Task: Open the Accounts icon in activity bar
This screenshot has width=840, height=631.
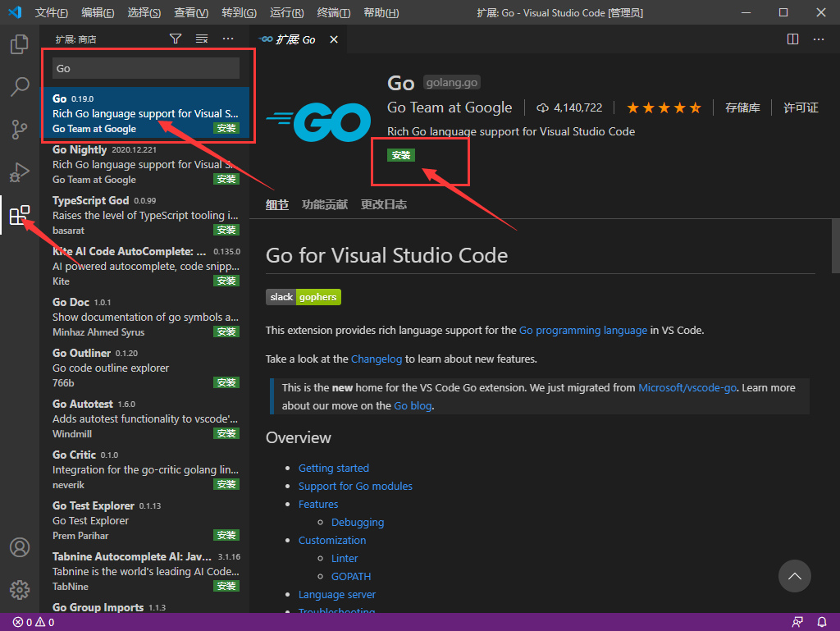Action: 20,547
